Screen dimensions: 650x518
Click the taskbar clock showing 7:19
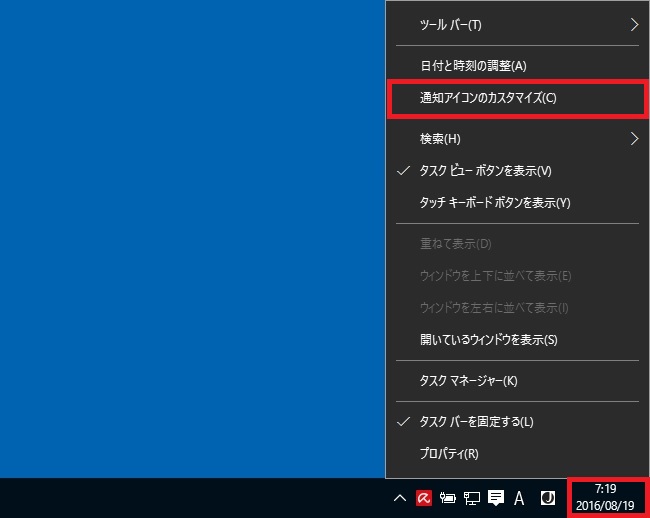tap(606, 497)
